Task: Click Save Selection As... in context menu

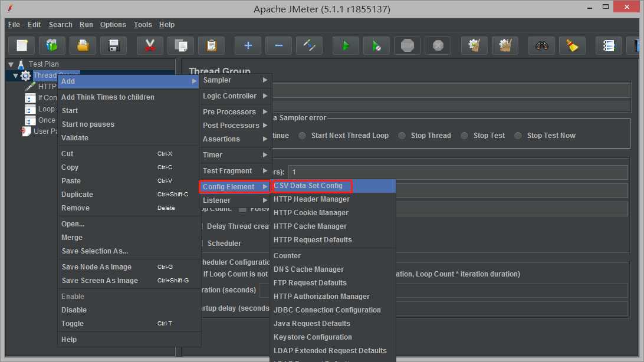Action: pos(129,251)
